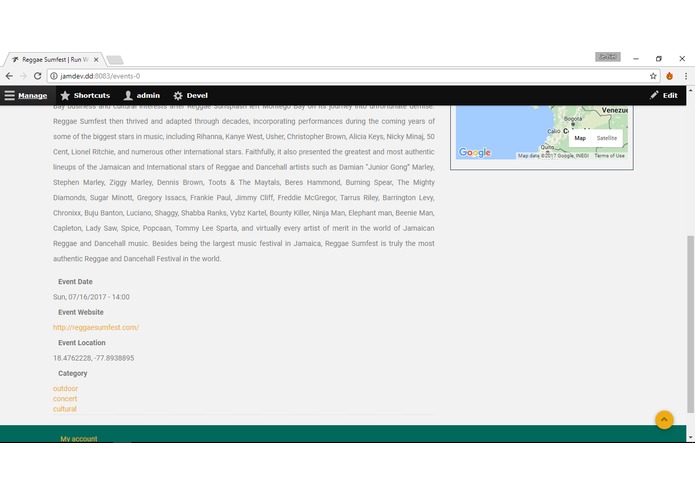Bookmark this page with star icon
Image resolution: width=695 pixels, height=494 pixels.
pyautogui.click(x=653, y=76)
